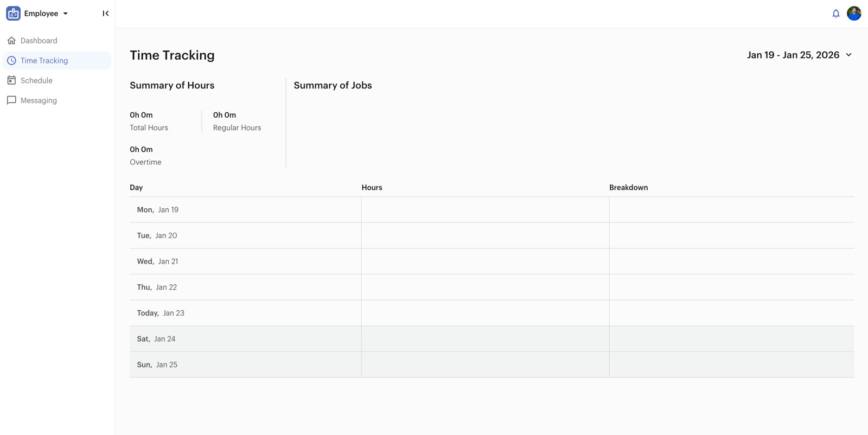The width and height of the screenshot is (868, 435).
Task: Select the Time Tracking sidebar item
Action: [44, 61]
